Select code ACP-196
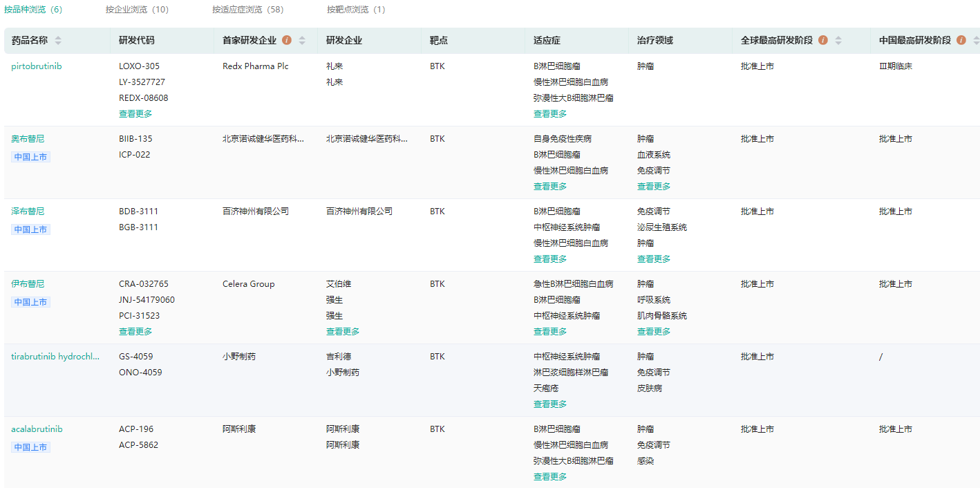 135,429
